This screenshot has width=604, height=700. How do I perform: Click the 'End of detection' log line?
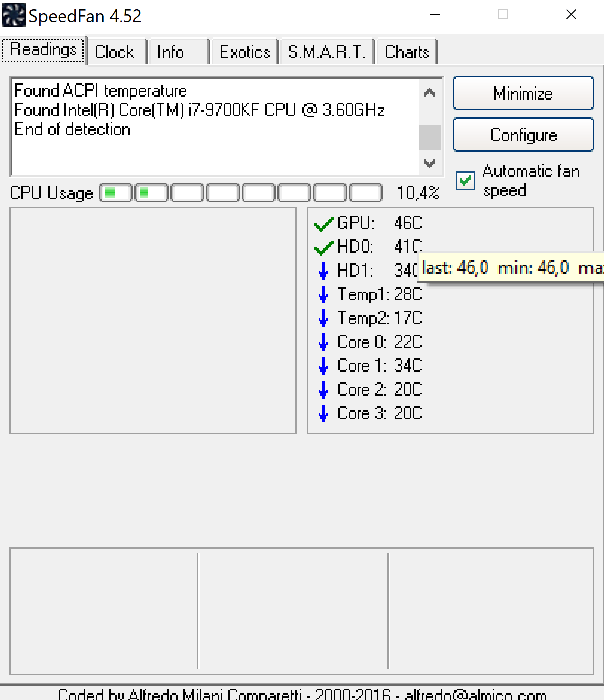[x=72, y=129]
